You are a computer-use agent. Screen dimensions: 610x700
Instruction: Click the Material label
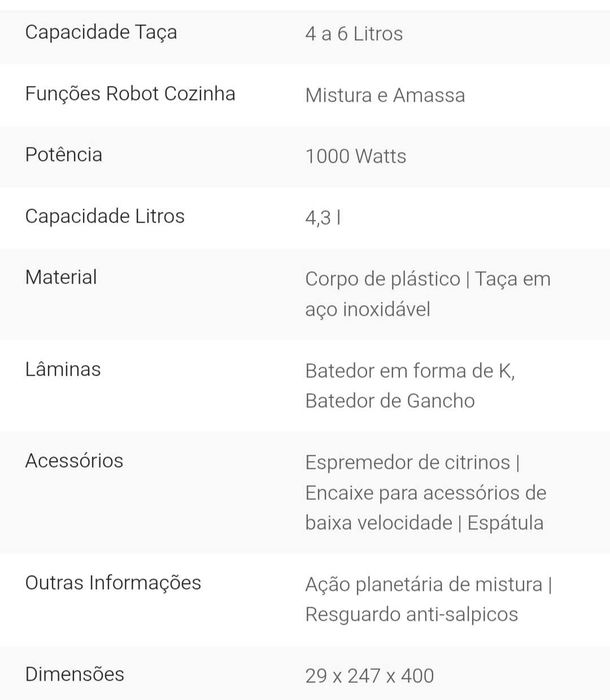(x=61, y=277)
